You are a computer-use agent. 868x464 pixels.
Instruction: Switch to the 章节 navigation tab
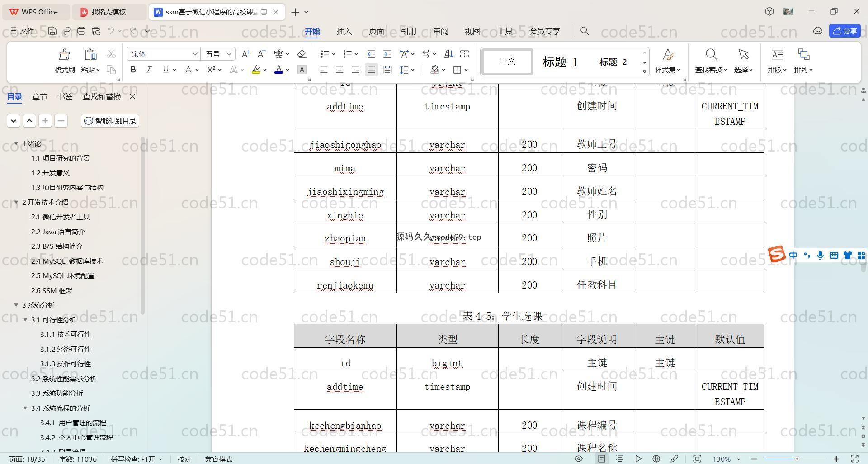pyautogui.click(x=39, y=96)
